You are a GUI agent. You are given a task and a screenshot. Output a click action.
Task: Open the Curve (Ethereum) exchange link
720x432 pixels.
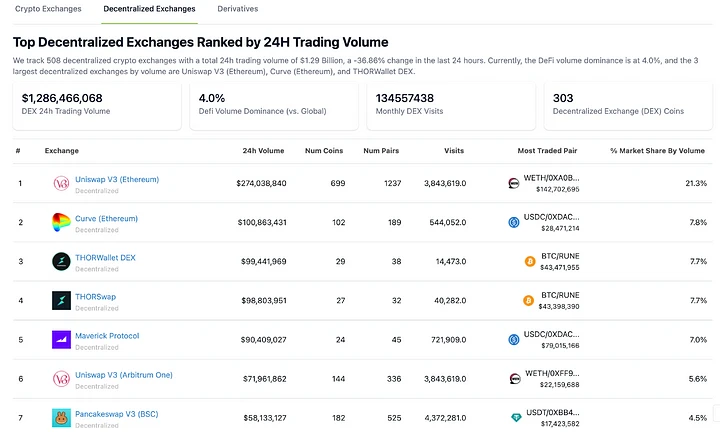click(x=107, y=219)
